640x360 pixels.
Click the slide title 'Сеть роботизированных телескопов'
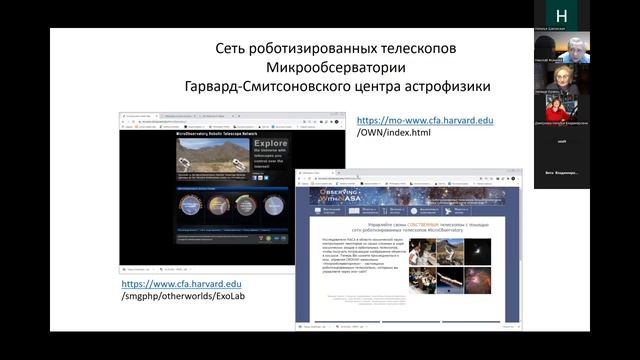click(336, 48)
